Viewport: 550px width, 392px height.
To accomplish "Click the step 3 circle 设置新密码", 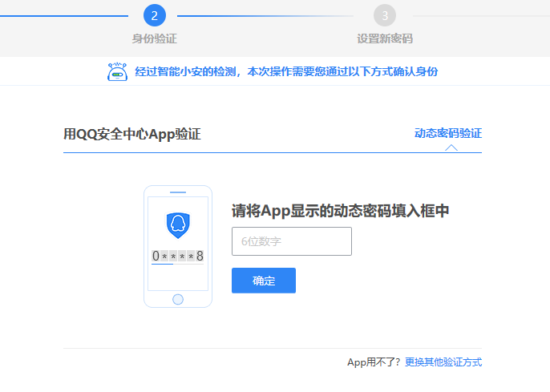I will coord(385,15).
